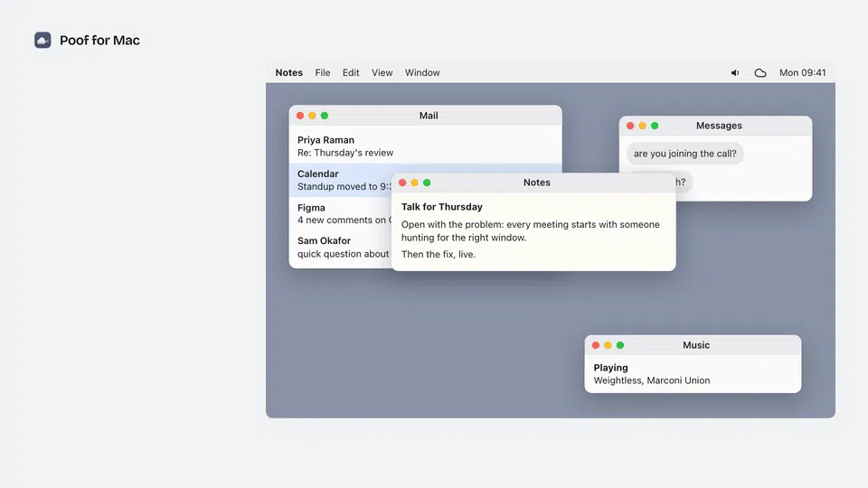Zoom the Mail window with green button
This screenshot has width=868, height=488.
pos(325,116)
